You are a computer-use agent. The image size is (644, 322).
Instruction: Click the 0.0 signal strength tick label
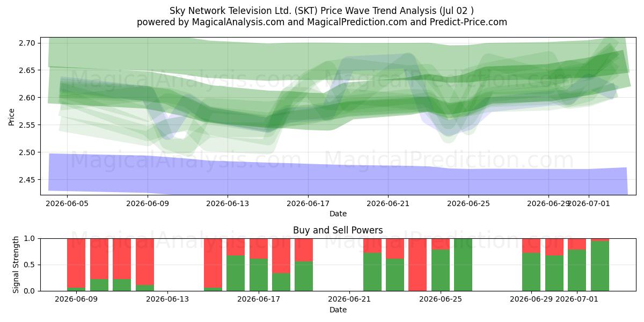click(30, 291)
